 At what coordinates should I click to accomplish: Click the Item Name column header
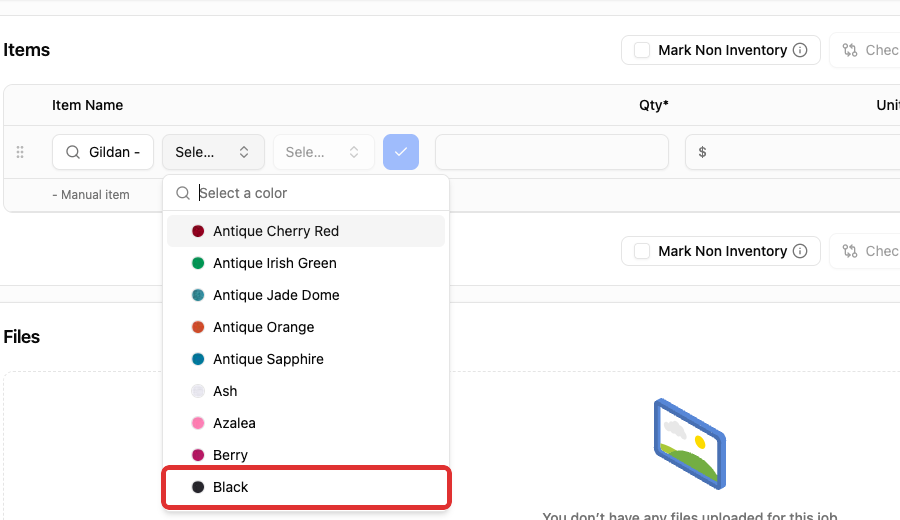(87, 105)
